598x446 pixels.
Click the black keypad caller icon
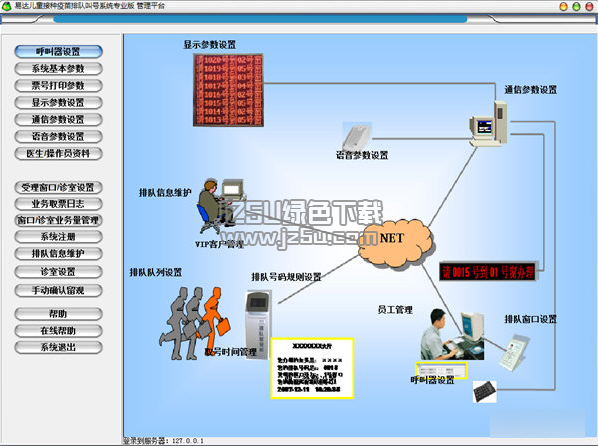(485, 391)
